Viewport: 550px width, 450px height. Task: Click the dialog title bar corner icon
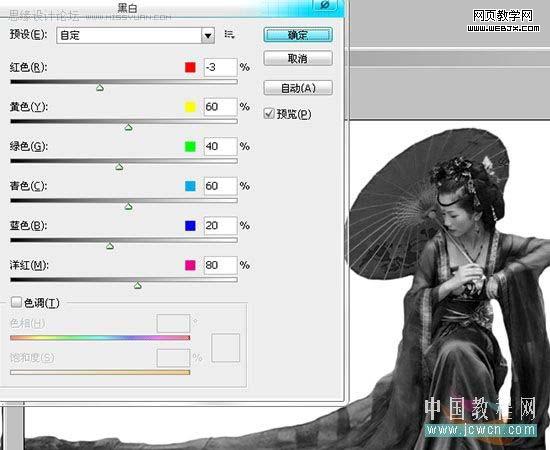(325, 5)
